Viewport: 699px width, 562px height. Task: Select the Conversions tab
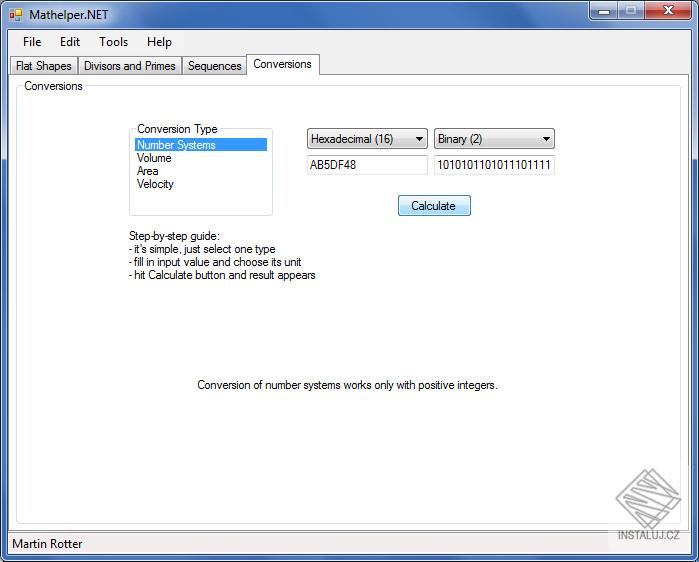coord(283,64)
